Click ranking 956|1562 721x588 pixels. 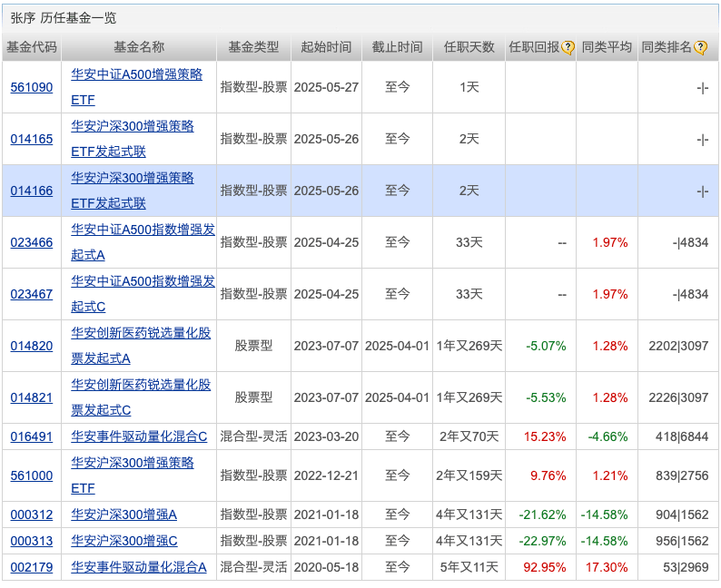pyautogui.click(x=682, y=541)
